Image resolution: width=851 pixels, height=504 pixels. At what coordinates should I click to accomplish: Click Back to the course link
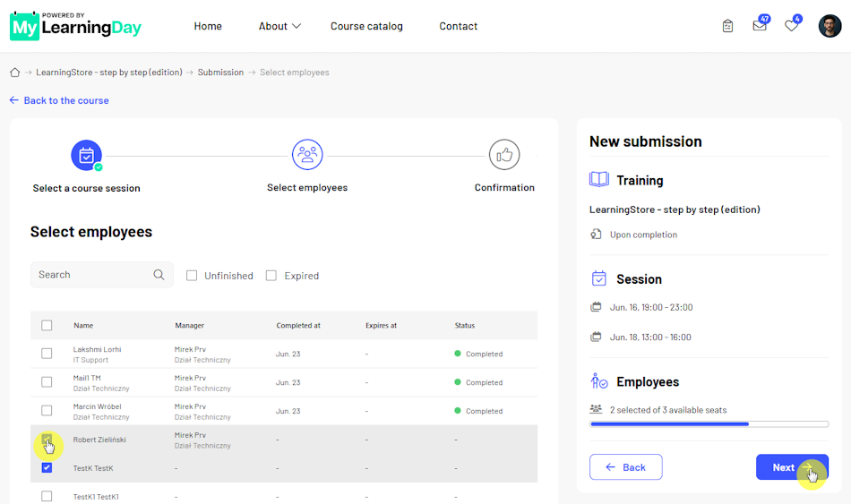[59, 100]
